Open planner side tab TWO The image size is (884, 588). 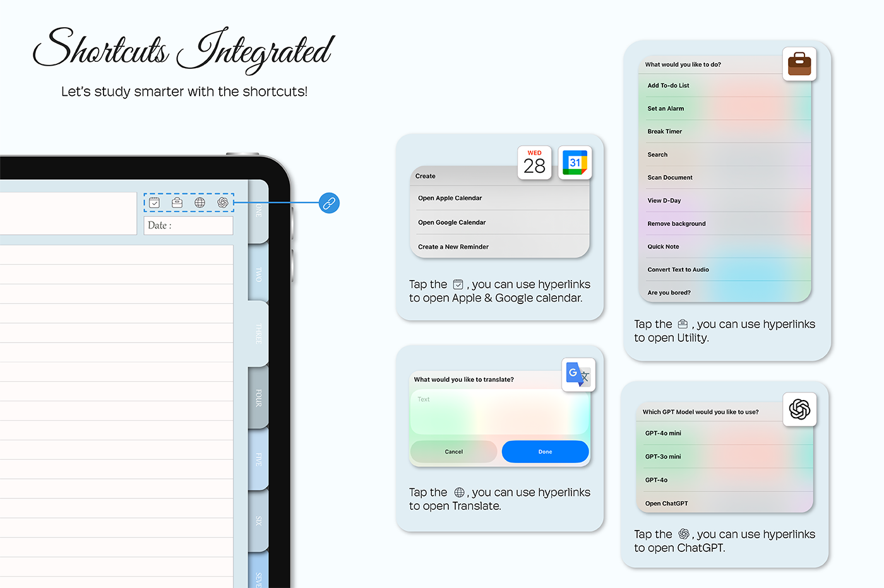tap(258, 274)
